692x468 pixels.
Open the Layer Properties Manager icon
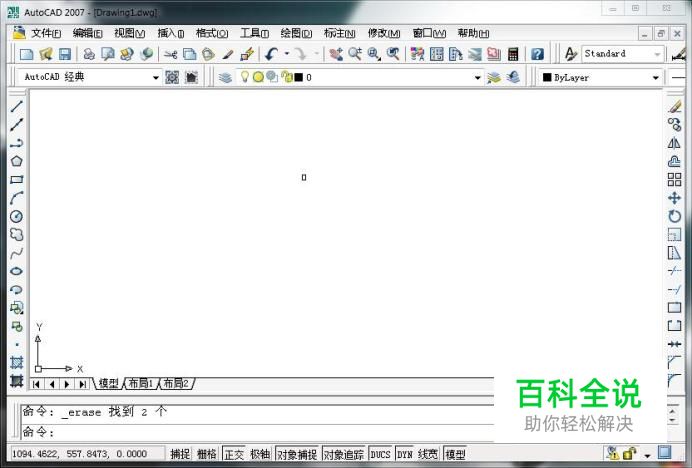coord(226,78)
